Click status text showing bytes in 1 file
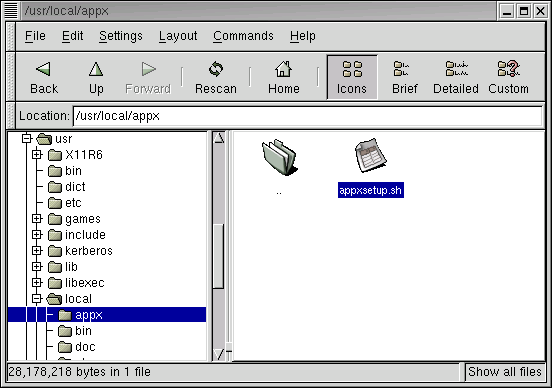The image size is (552, 388). [80, 372]
